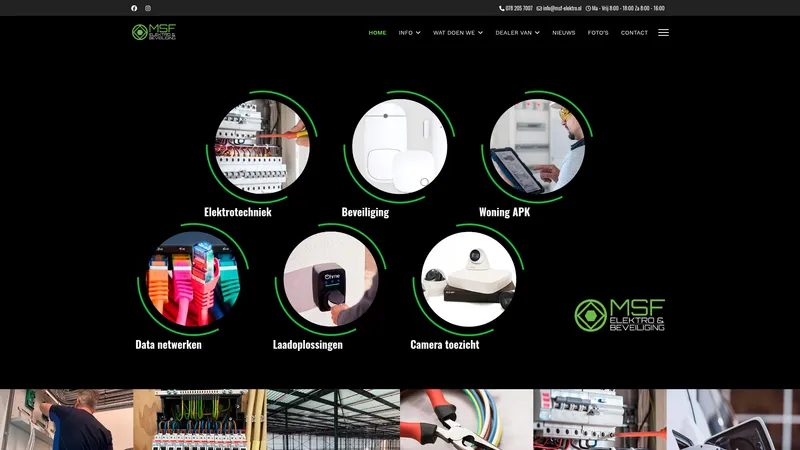Open the Camera toezicht circle image
800x450 pixels.
coord(468,279)
